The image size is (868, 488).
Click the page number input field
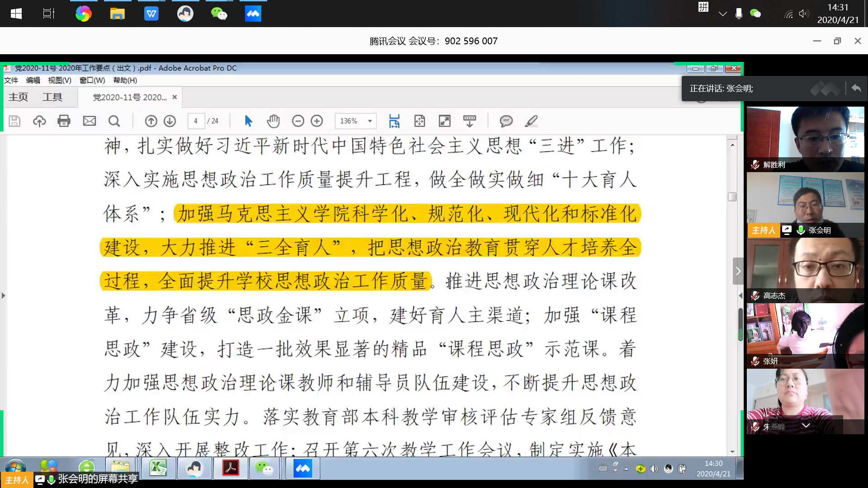196,121
